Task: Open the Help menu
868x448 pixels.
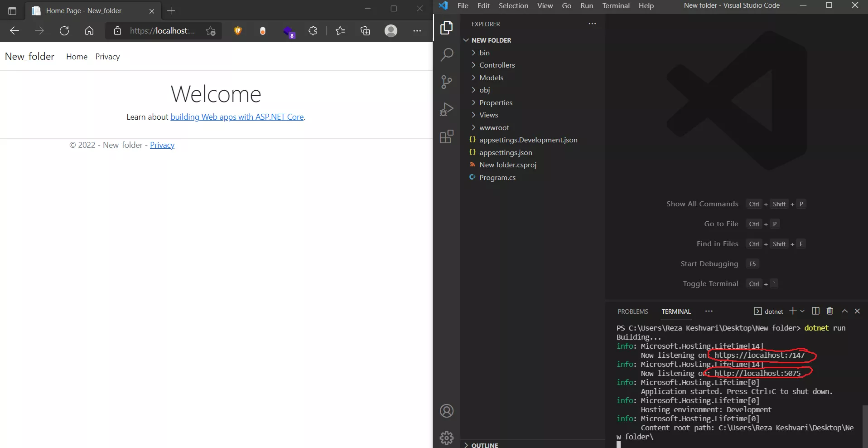Action: [x=646, y=5]
